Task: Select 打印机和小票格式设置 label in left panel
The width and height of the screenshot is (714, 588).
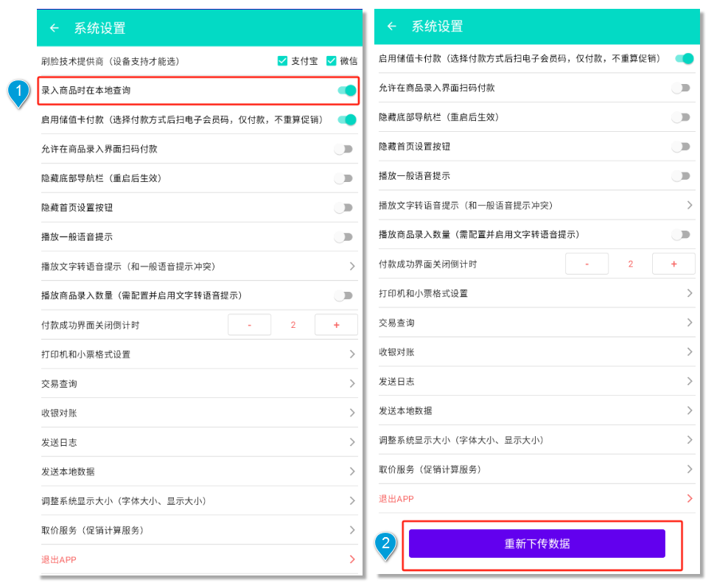Action: pos(85,354)
